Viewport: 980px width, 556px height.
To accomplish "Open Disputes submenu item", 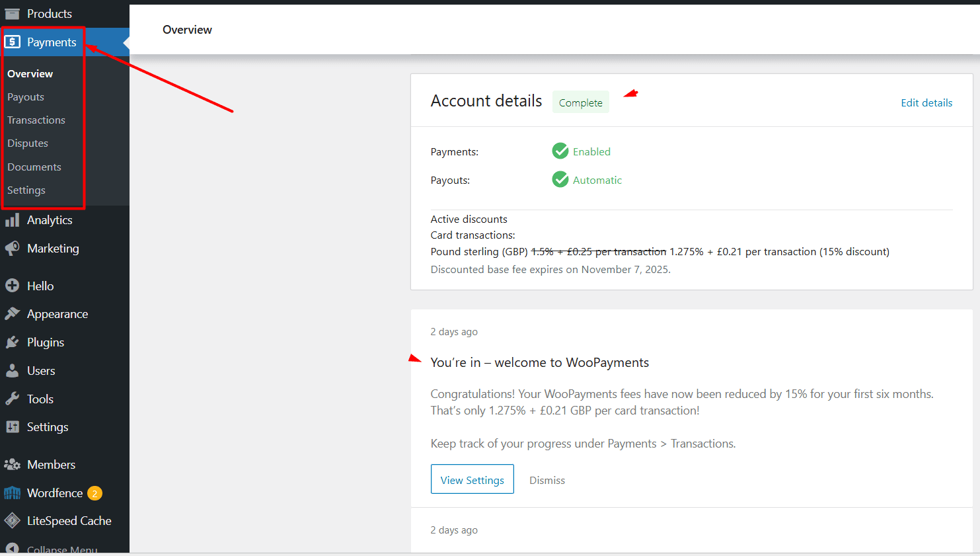I will (28, 143).
